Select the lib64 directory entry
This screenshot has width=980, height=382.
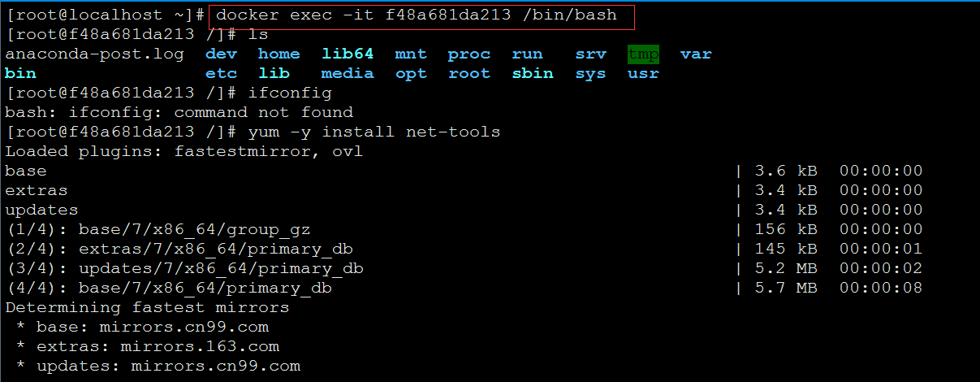pos(348,54)
